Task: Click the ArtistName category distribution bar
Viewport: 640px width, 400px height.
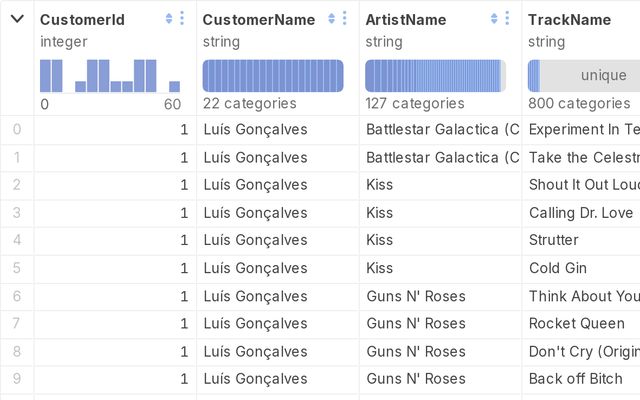Action: [435, 76]
